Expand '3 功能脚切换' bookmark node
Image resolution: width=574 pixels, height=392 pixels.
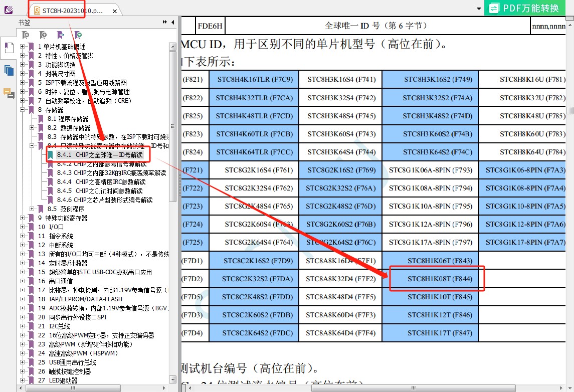coord(22,65)
